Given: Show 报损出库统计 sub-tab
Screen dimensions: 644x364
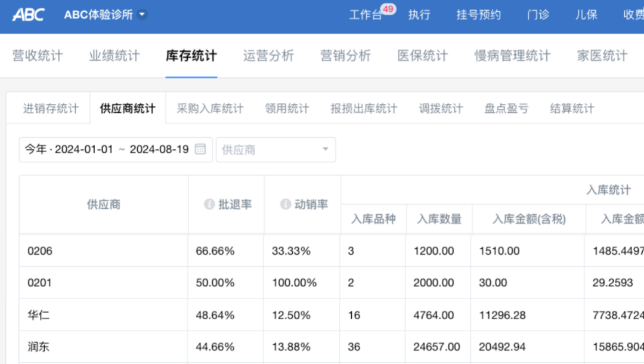Looking at the screenshot, I should (x=364, y=109).
